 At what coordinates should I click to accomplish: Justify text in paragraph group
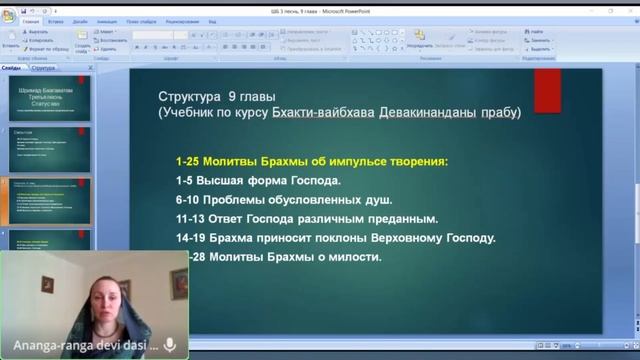coord(253,47)
